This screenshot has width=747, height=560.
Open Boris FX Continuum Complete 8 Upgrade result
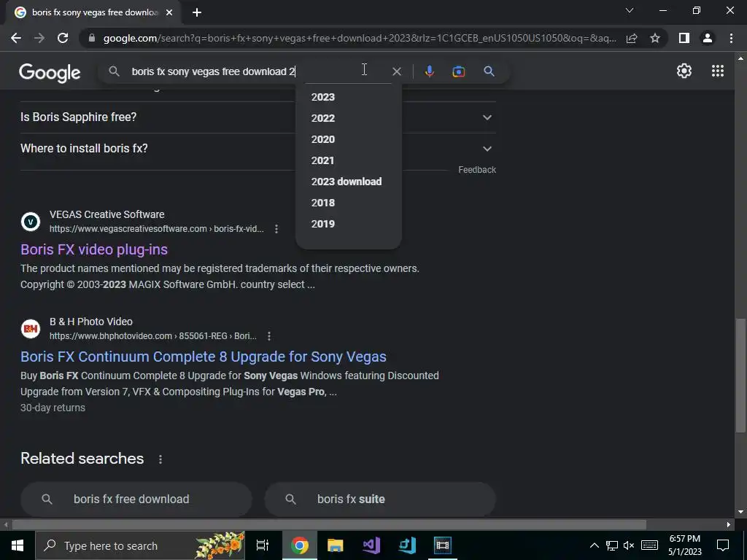pyautogui.click(x=204, y=357)
